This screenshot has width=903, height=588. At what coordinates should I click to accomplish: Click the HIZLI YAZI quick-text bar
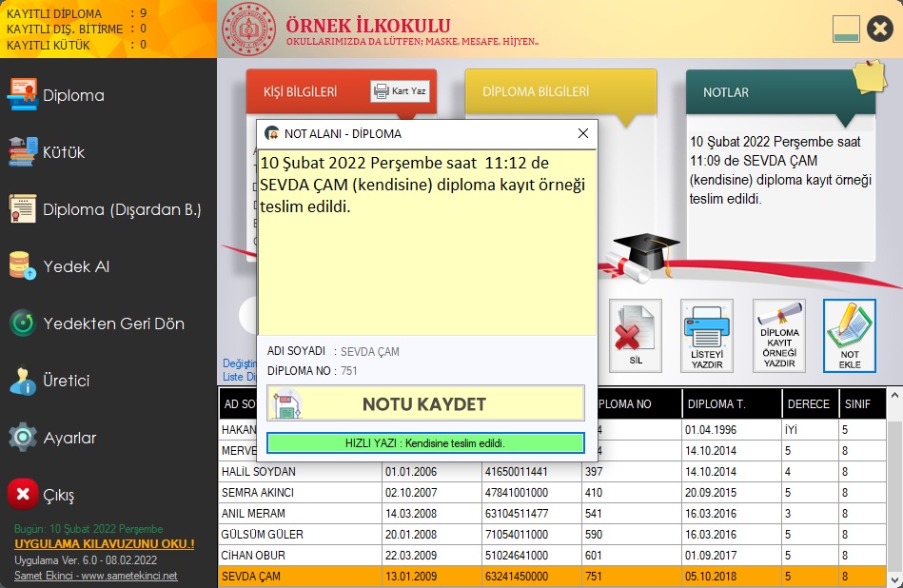click(425, 443)
